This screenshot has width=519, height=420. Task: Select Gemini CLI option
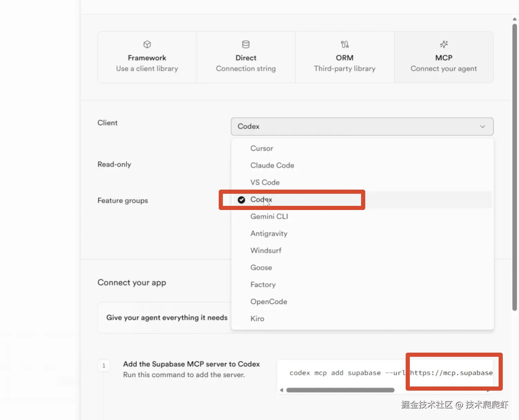pos(269,217)
